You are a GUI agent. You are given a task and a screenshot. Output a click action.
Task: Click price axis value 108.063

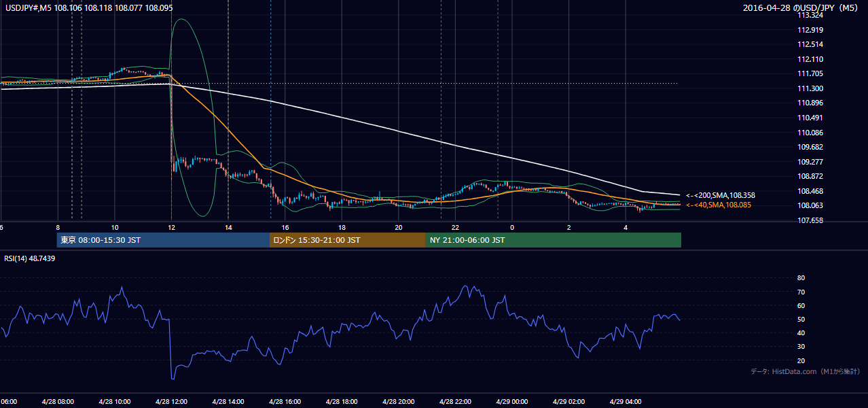coord(810,205)
